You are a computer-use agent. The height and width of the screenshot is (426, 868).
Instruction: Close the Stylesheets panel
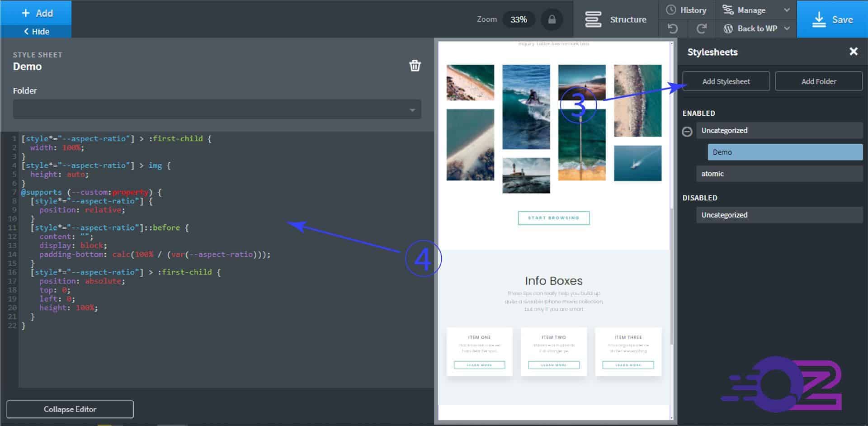(853, 52)
